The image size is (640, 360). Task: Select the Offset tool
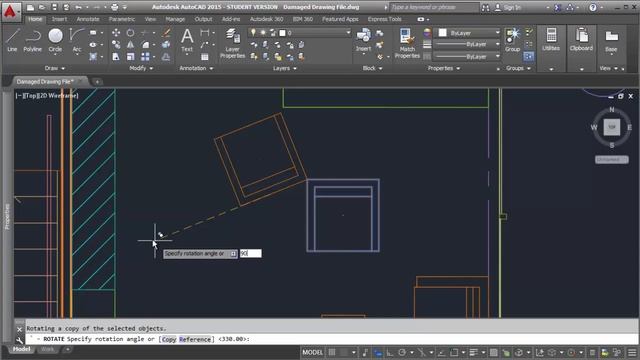pyautogui.click(x=166, y=57)
